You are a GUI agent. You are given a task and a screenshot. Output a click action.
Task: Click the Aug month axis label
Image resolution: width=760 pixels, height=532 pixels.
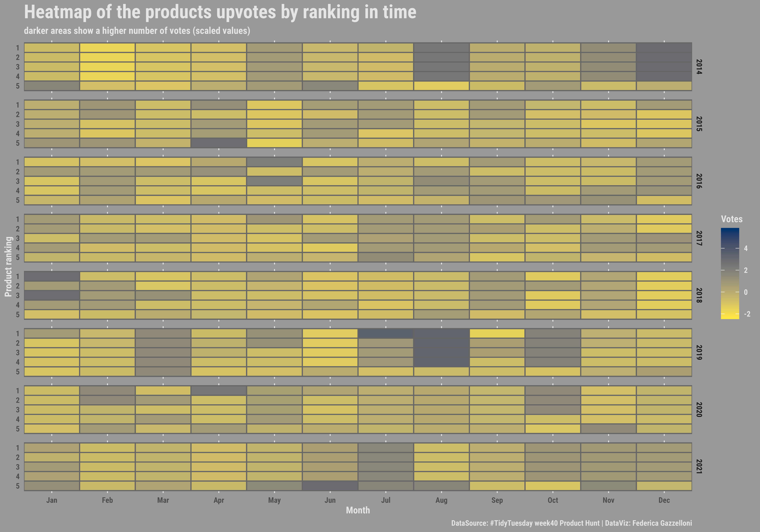(441, 500)
